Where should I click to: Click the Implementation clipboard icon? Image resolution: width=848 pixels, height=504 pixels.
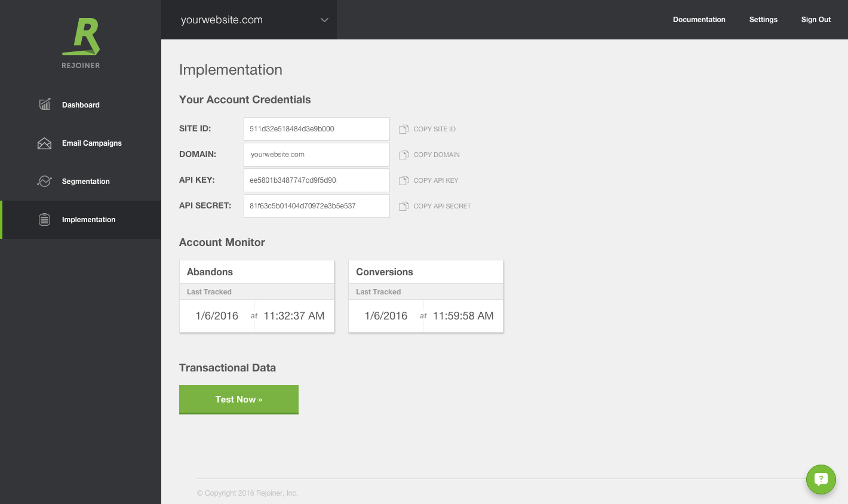pyautogui.click(x=45, y=220)
